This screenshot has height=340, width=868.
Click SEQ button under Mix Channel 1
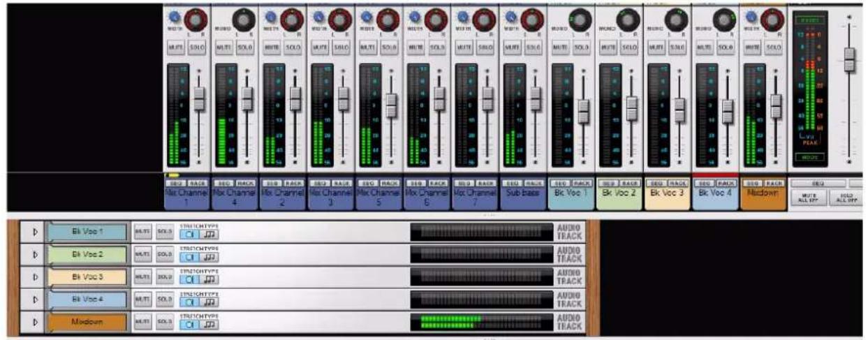(176, 182)
